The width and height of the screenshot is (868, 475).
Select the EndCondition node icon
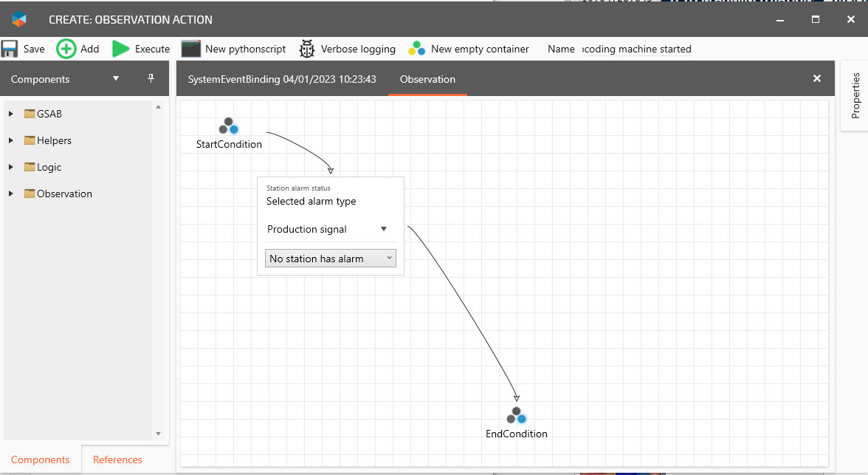pyautogui.click(x=517, y=415)
